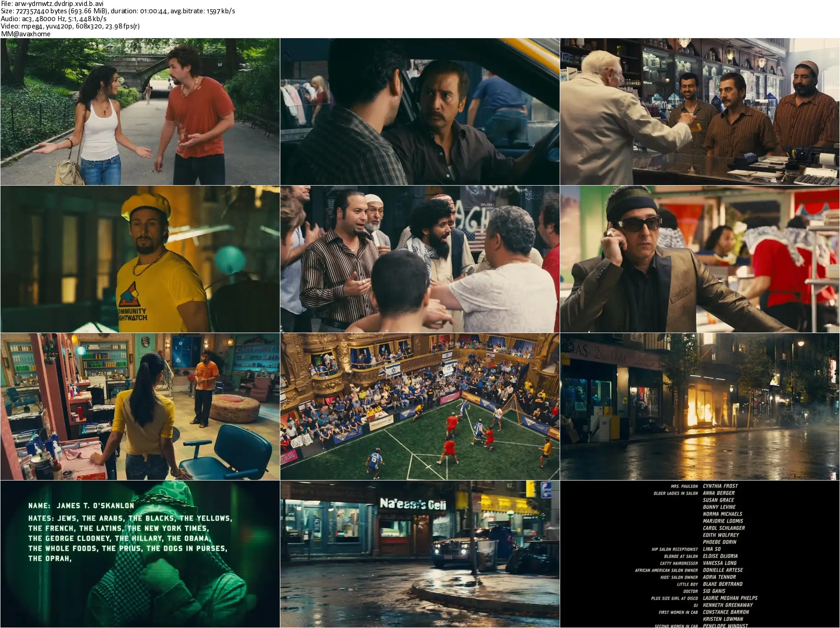This screenshot has height=628, width=840.
Task: Click 'VANESSA LONG' credit name
Action: 720,563
